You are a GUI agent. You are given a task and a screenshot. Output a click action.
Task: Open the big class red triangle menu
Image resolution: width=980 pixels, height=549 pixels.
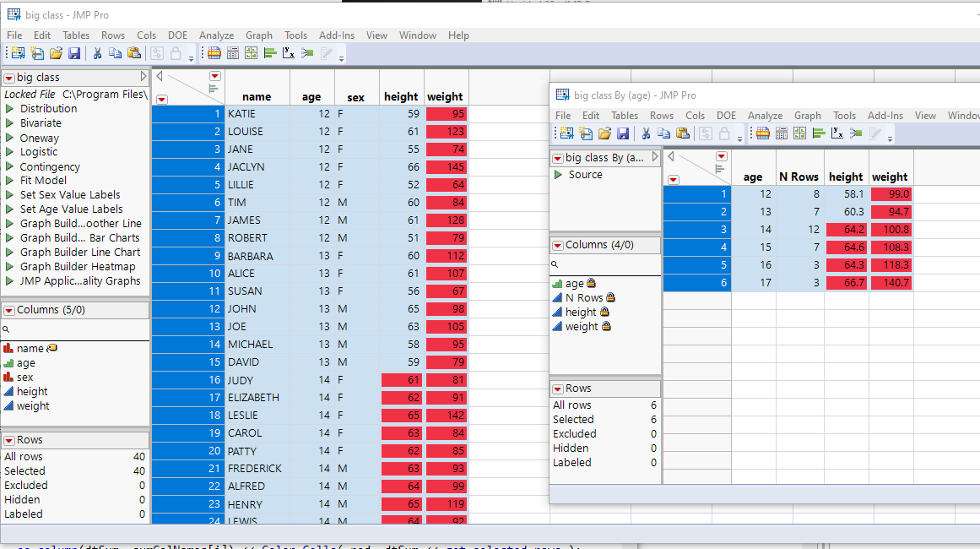click(9, 79)
